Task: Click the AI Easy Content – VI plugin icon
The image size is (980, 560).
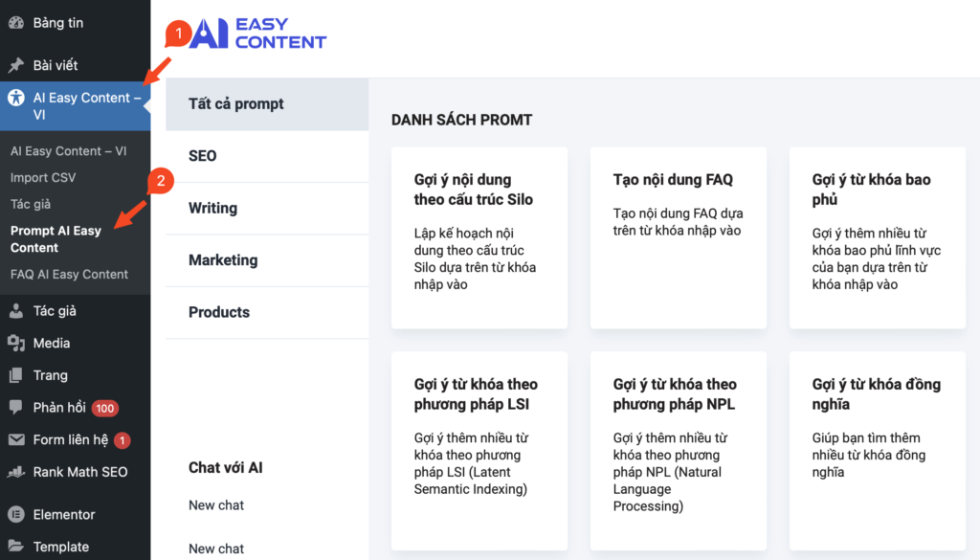Action: (17, 98)
